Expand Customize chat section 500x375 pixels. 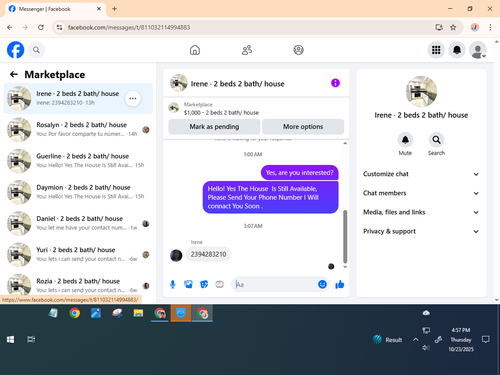point(421,174)
